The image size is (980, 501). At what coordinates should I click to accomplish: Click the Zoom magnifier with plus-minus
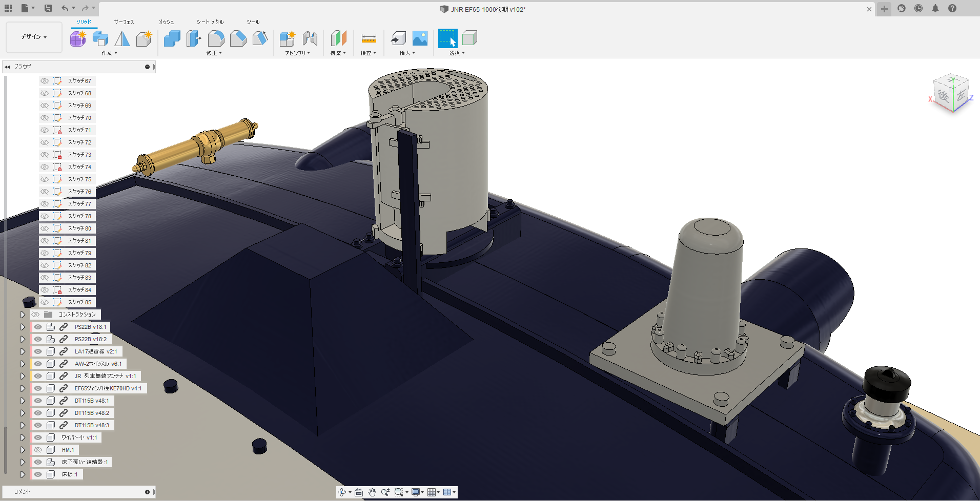[385, 492]
